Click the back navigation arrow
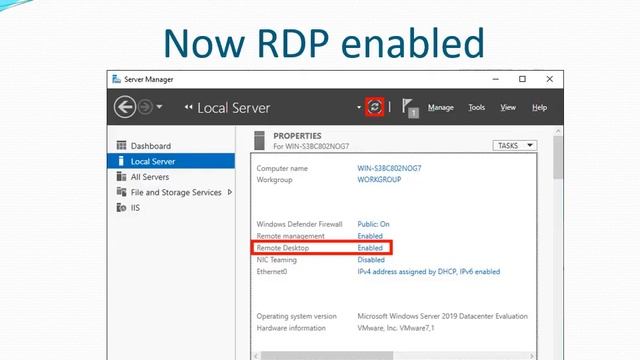Viewport: 640px width, 360px height. [x=124, y=107]
